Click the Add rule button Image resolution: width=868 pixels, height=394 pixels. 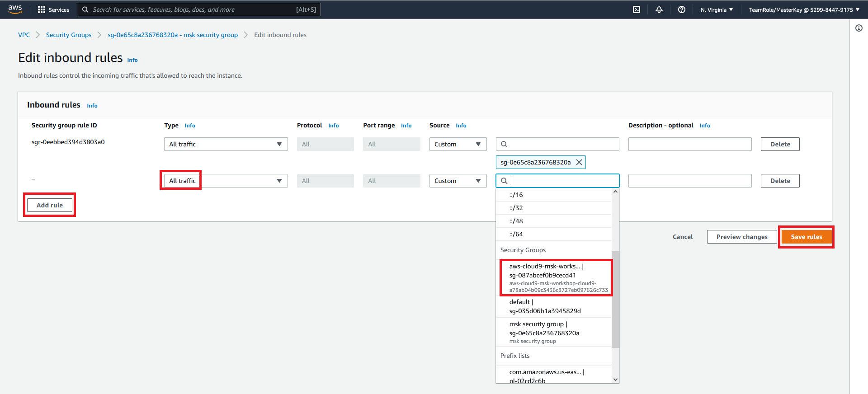50,205
